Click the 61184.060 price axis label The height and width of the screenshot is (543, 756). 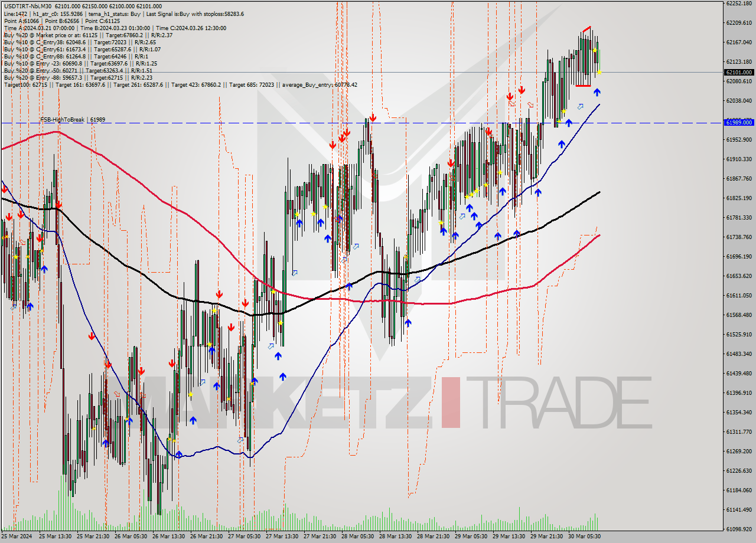point(739,490)
